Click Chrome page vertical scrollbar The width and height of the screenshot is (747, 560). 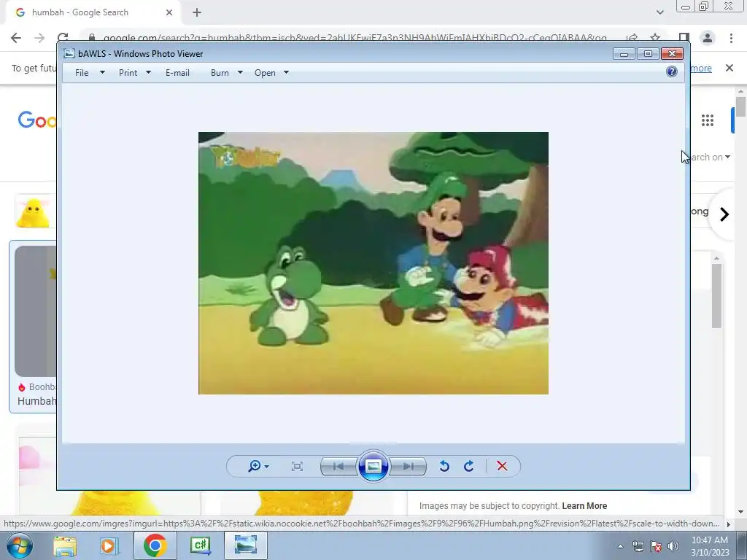coord(740,106)
